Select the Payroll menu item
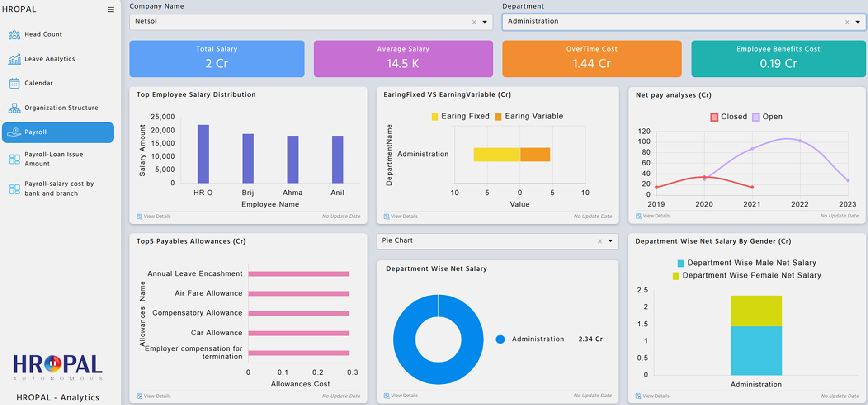The image size is (868, 405). tap(58, 132)
